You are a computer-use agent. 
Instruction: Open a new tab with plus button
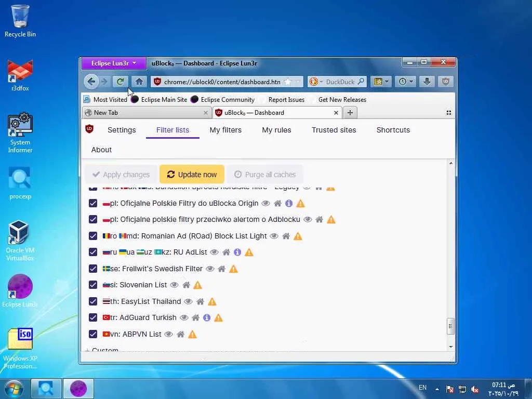(x=350, y=113)
